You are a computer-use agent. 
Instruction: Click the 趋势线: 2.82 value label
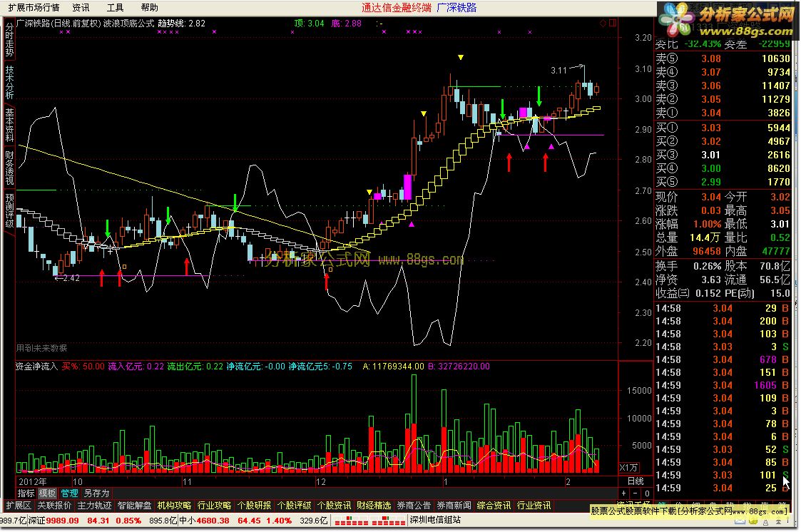point(181,23)
